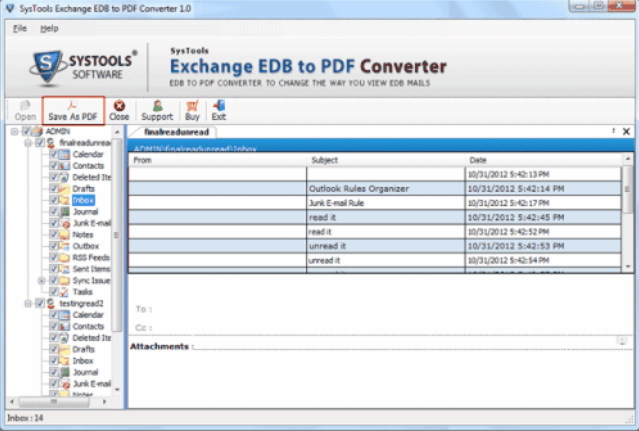This screenshot has width=639, height=431.
Task: Click the tree panel scroll-up arrow
Action: pyautogui.click(x=117, y=132)
